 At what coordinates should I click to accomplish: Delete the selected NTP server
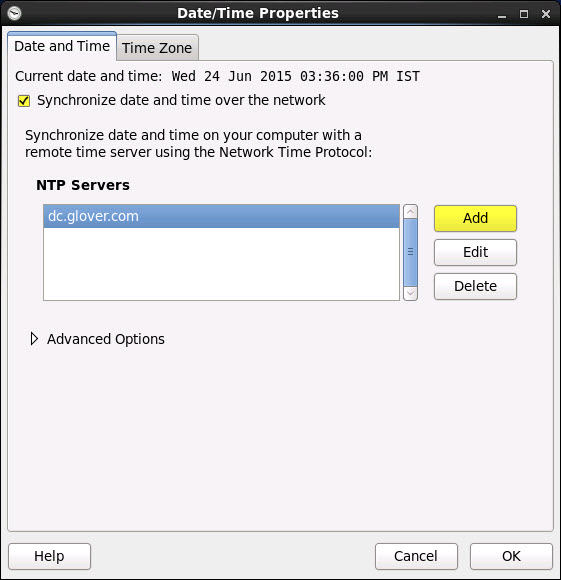point(475,286)
